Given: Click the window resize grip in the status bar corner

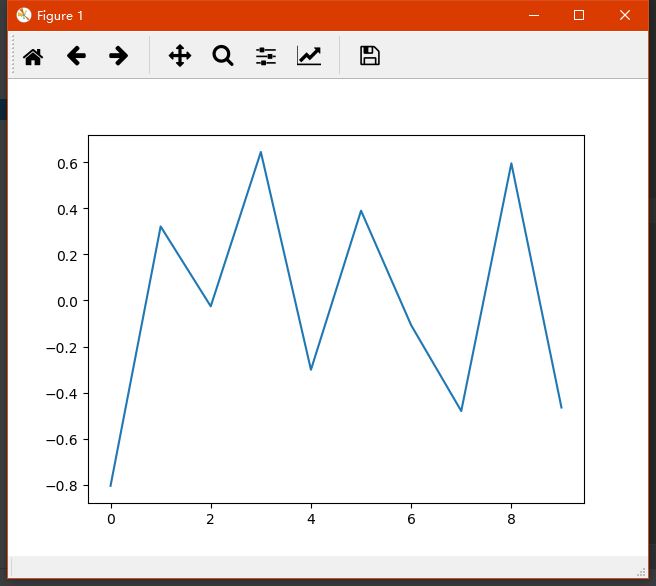Looking at the screenshot, I should point(641,572).
